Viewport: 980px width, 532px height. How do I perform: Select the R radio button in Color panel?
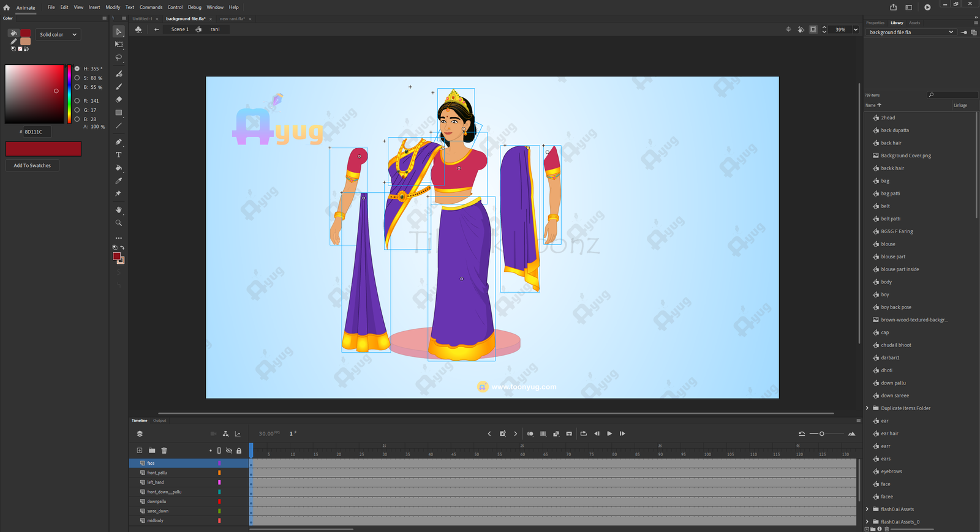tap(77, 101)
